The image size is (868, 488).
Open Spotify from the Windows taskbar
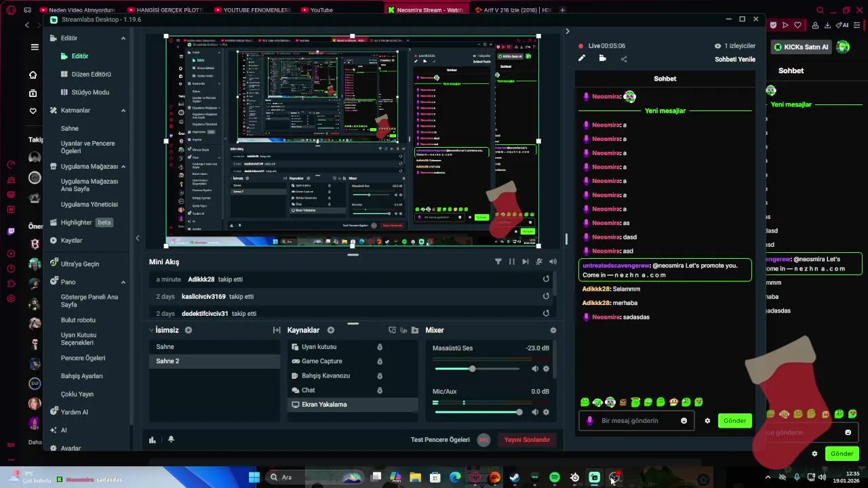(x=555, y=477)
